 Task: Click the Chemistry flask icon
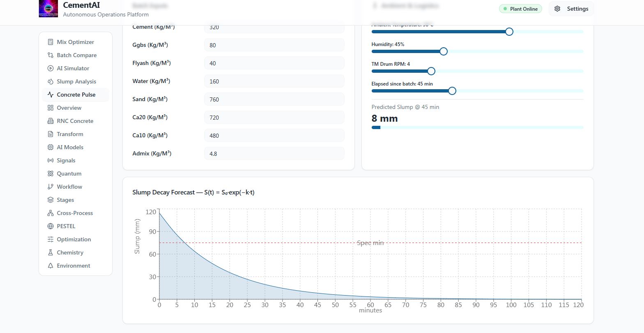[x=51, y=252]
